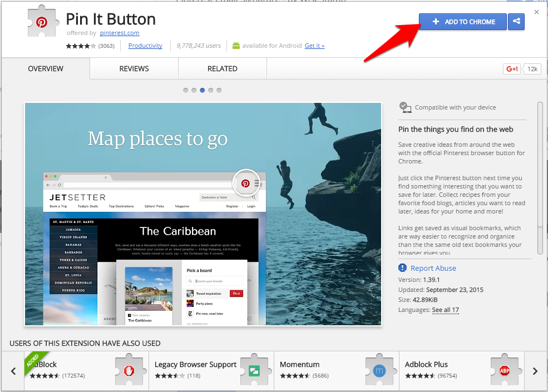This screenshot has width=548, height=392.
Task: Click the Google +1 button
Action: (x=512, y=69)
